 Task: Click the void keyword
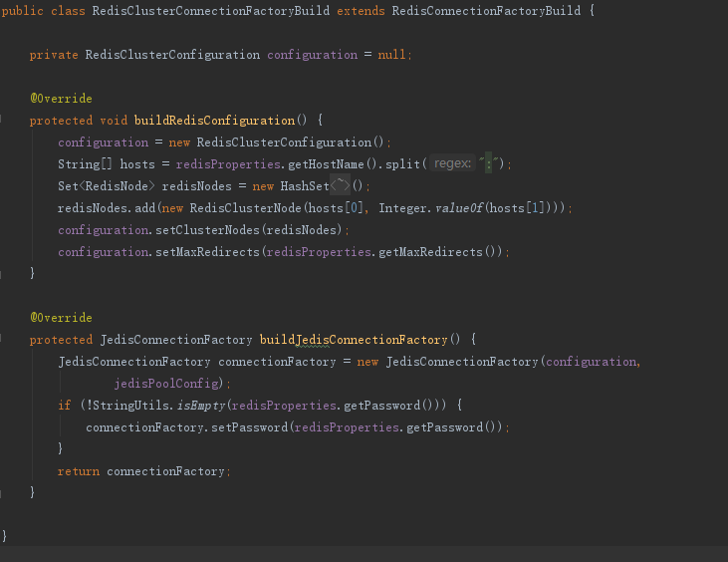click(114, 121)
